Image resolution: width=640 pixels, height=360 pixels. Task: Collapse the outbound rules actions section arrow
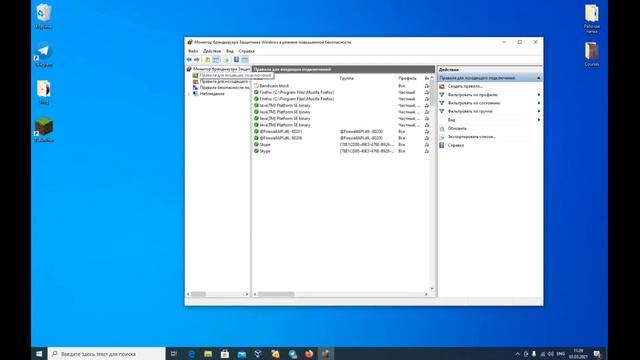(538, 78)
